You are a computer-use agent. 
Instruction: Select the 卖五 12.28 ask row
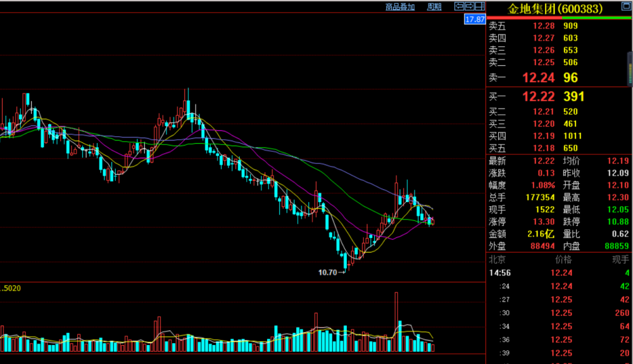pyautogui.click(x=558, y=26)
